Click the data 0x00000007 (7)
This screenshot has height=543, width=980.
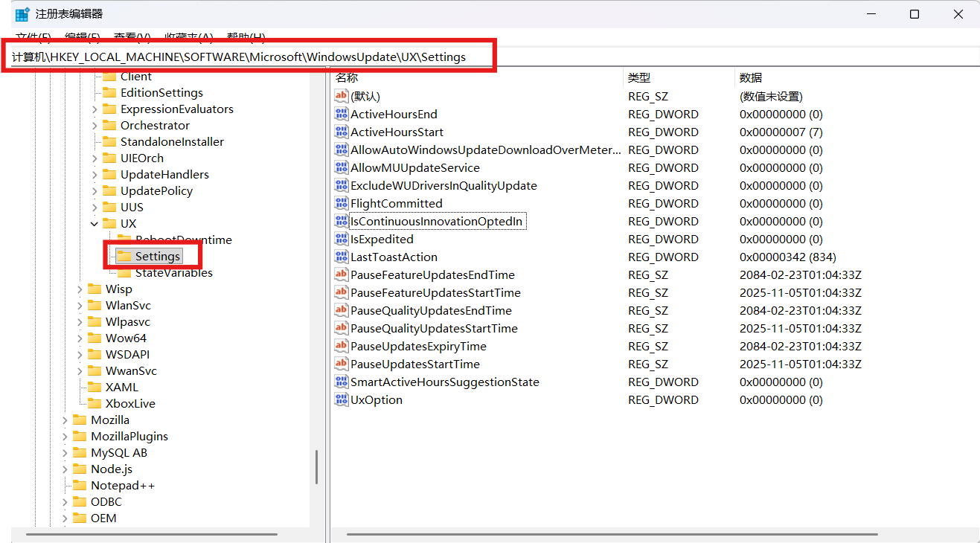781,132
